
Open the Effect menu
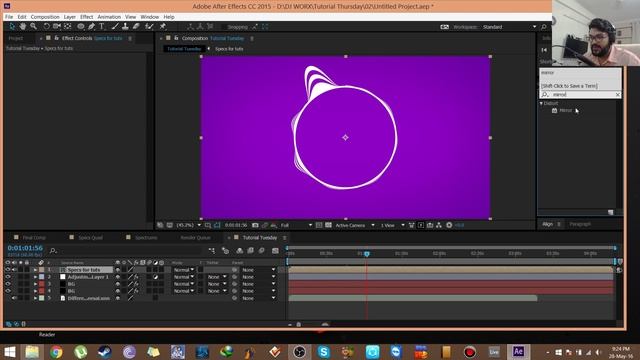87,17
